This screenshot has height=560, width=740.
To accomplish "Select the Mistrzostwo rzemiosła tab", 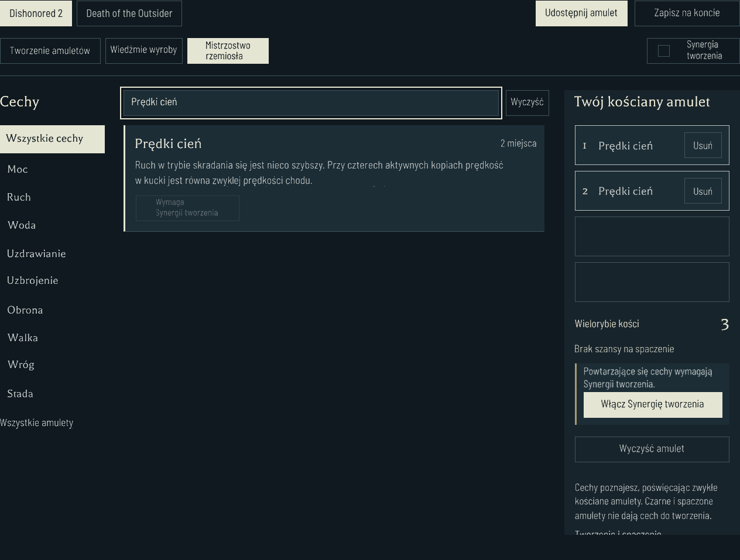I will (228, 51).
